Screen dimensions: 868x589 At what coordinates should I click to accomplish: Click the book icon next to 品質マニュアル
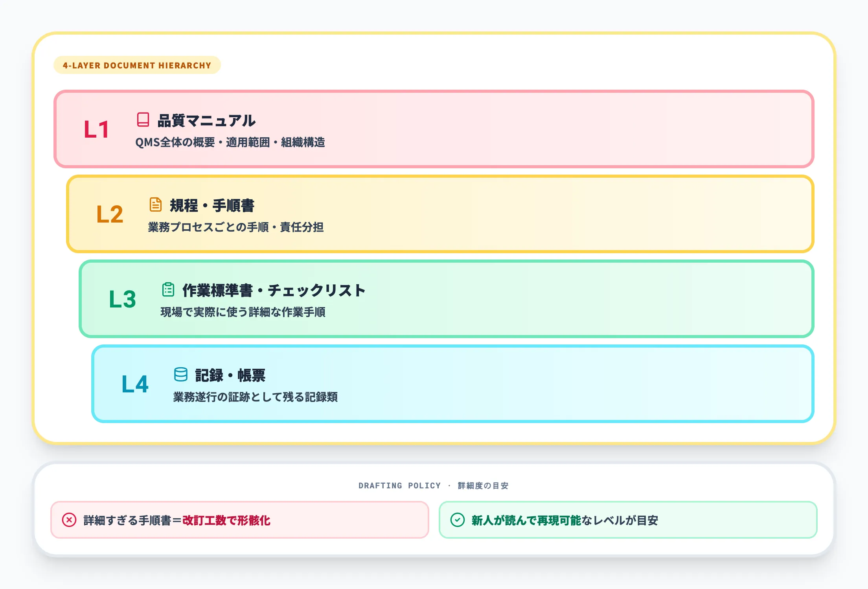point(142,119)
